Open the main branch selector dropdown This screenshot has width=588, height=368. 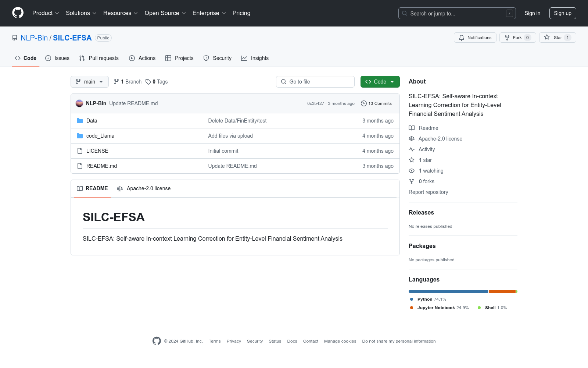point(90,82)
